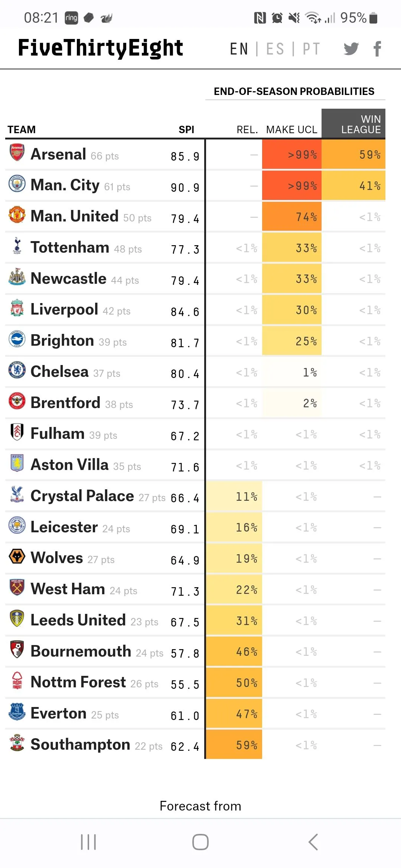
Task: Select the EN language option
Action: click(x=239, y=49)
